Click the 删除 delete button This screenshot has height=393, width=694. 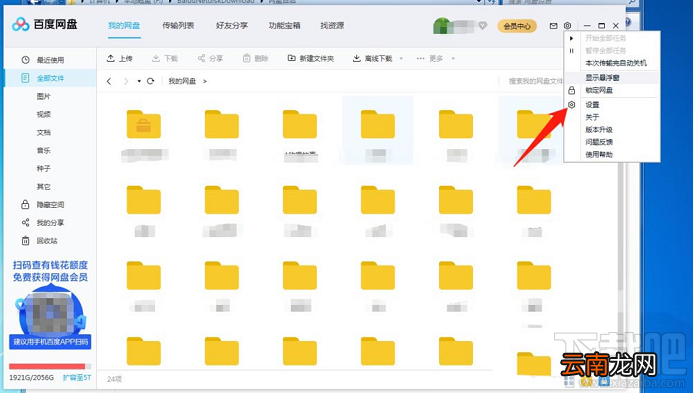(255, 58)
